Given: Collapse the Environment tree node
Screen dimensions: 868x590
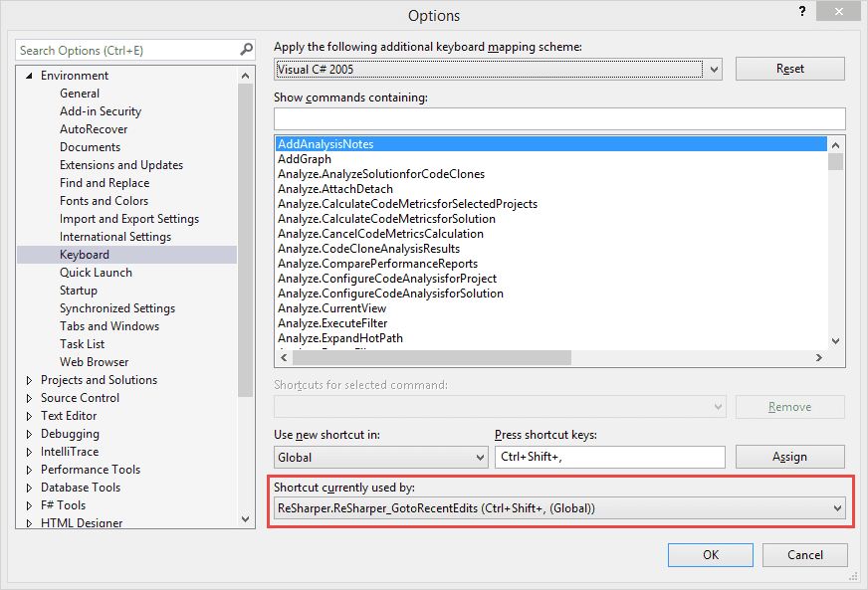Looking at the screenshot, I should click(x=29, y=76).
